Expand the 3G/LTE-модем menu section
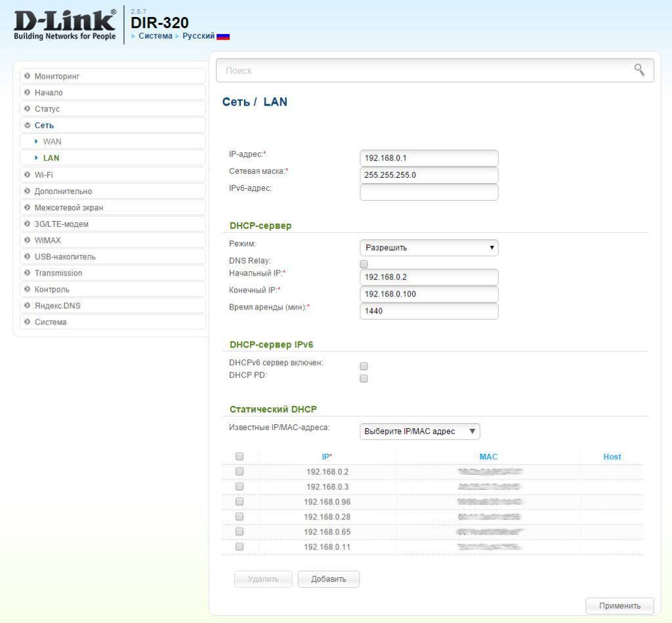672x623 pixels. point(113,224)
